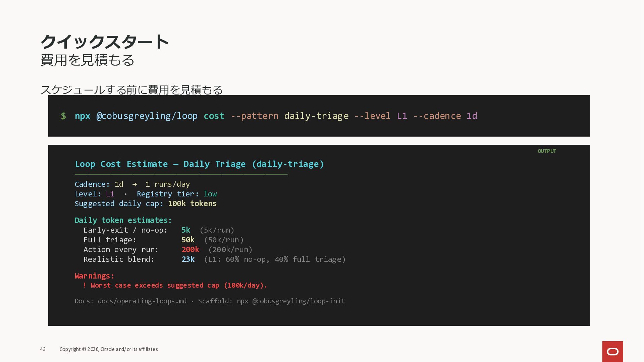
Task: Select the 5k estimate value
Action: (186, 230)
